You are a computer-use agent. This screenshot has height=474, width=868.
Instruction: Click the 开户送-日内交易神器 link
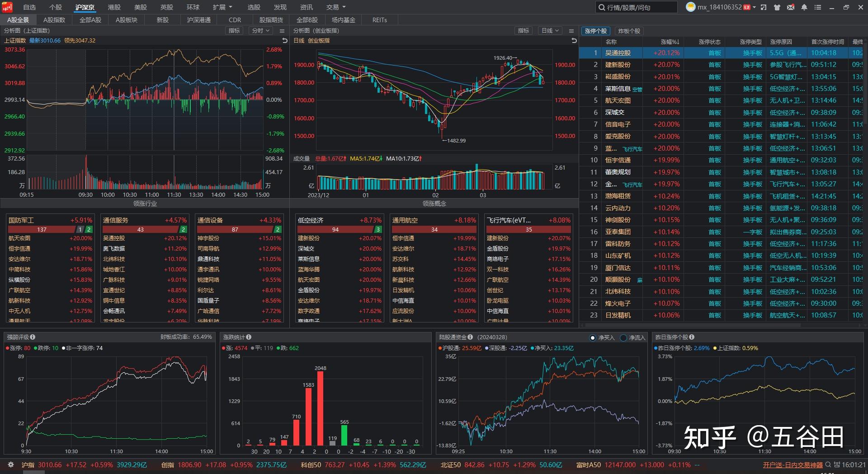click(x=793, y=465)
